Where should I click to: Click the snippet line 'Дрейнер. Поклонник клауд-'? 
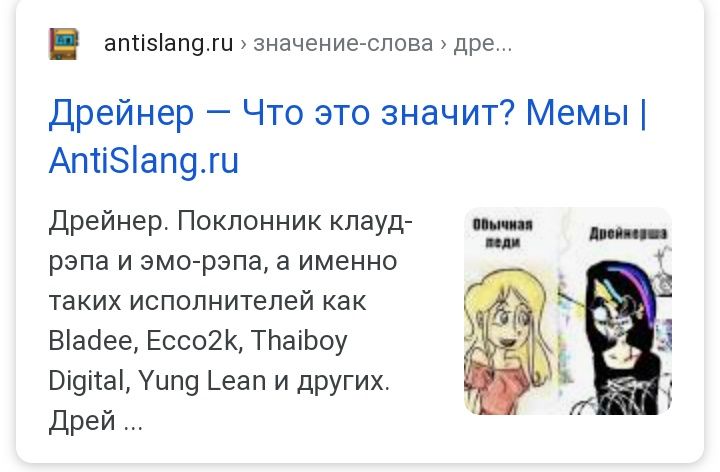point(231,222)
